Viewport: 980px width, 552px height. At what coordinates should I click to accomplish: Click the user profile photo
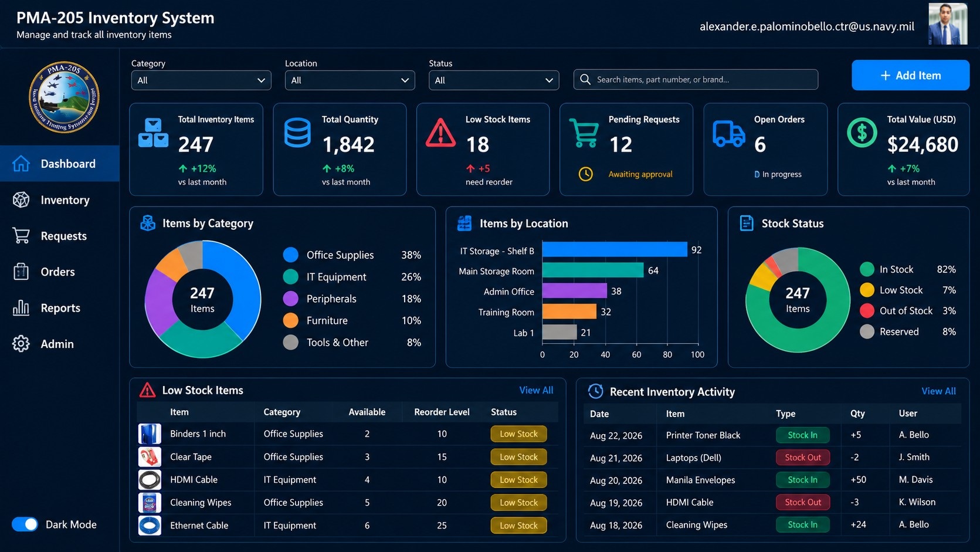pos(948,24)
